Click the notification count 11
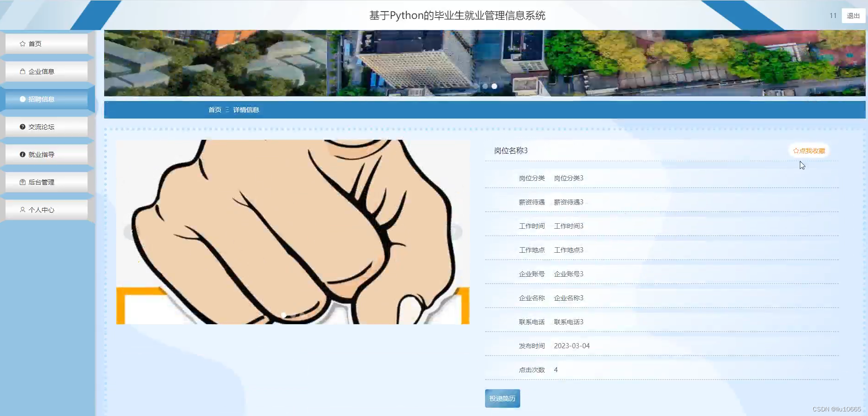The image size is (868, 416). [833, 15]
